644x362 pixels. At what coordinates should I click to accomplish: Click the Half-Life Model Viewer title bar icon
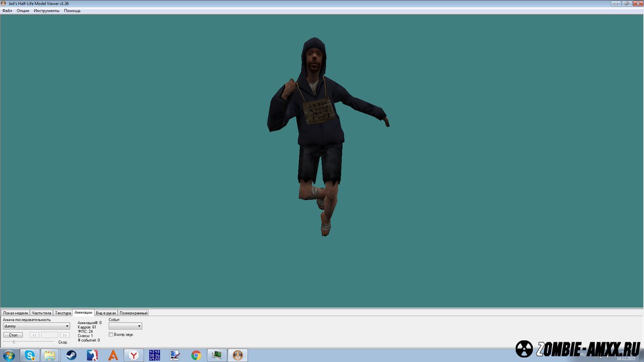click(x=4, y=4)
